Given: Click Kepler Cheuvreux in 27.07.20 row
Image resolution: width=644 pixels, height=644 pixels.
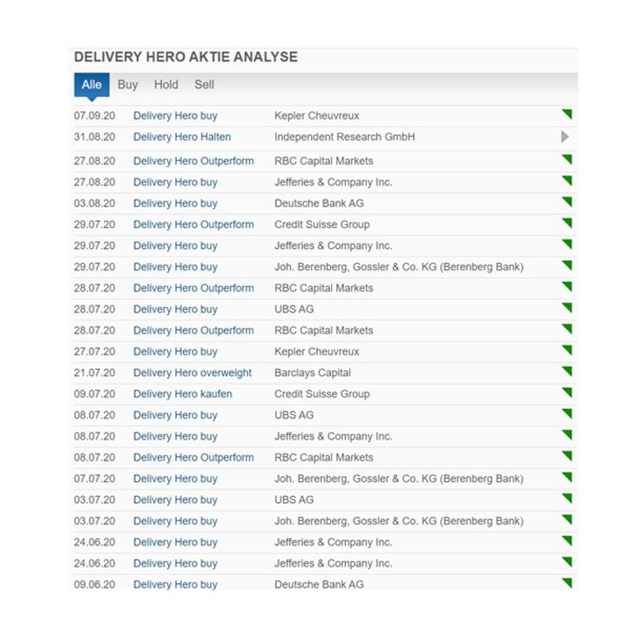Looking at the screenshot, I should (317, 352).
